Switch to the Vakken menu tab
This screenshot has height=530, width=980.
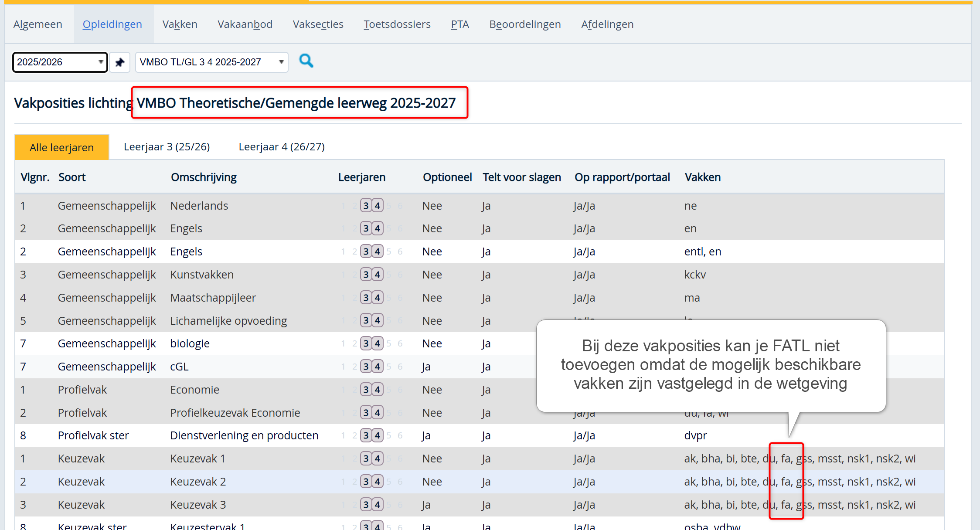180,24
